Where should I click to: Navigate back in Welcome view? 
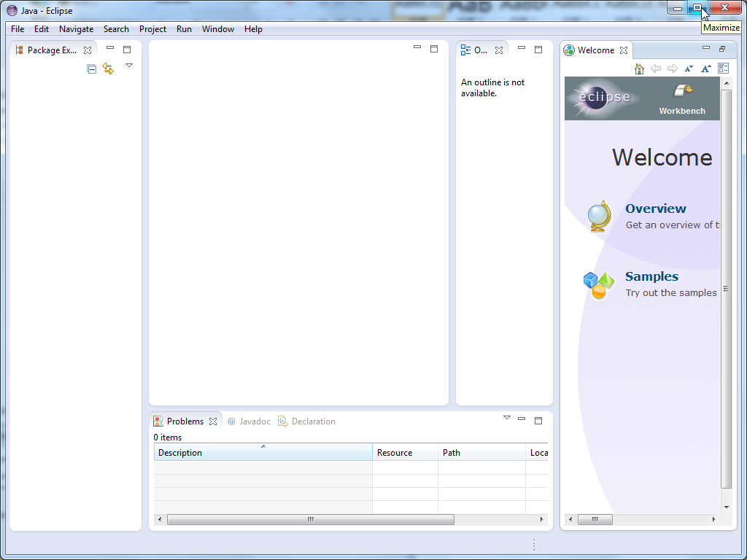click(x=656, y=69)
